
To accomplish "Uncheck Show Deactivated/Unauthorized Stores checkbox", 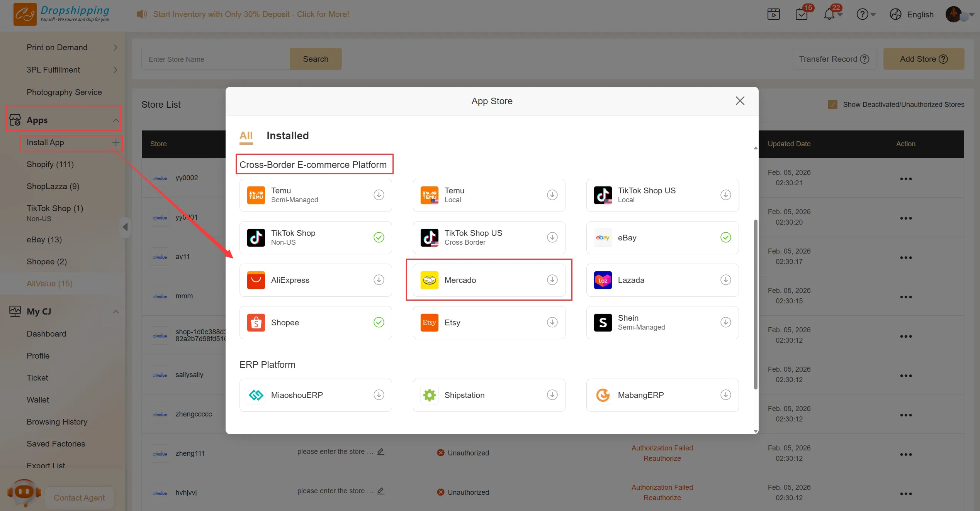I will pyautogui.click(x=832, y=105).
